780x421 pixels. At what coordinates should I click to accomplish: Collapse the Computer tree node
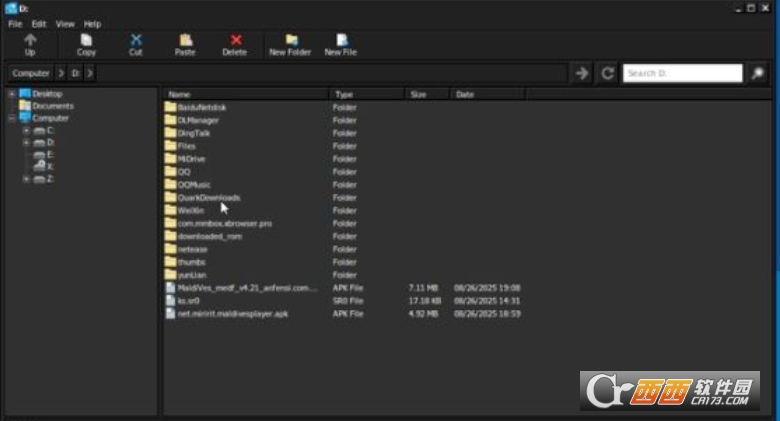pos(12,118)
